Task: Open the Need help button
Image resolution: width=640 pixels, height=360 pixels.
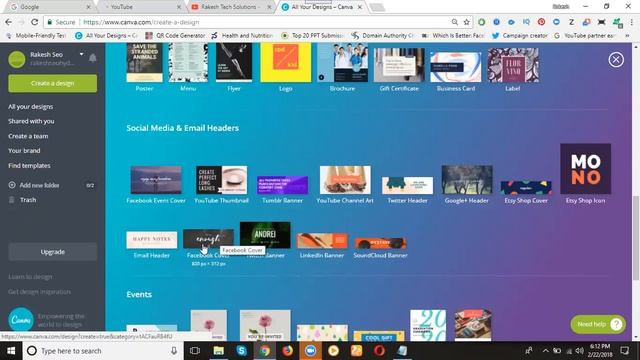Action: 598,324
